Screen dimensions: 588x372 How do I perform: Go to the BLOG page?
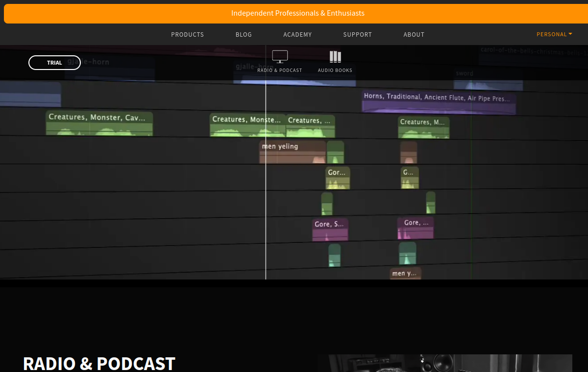coord(244,35)
